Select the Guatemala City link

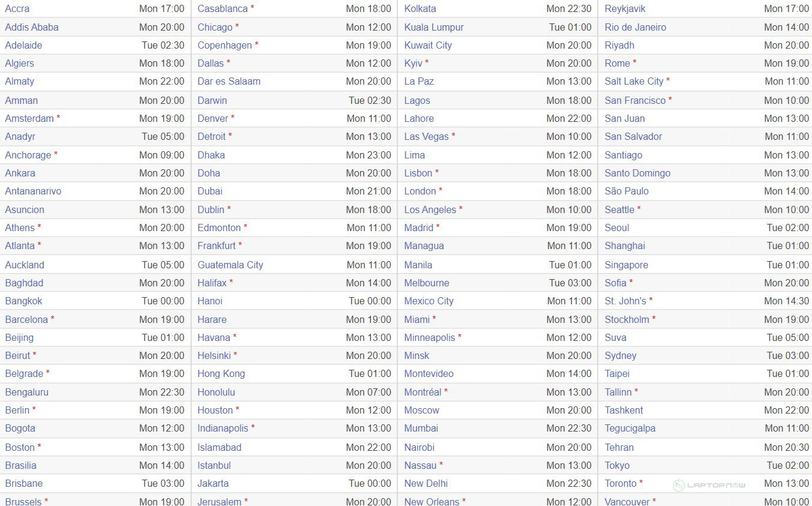point(230,265)
